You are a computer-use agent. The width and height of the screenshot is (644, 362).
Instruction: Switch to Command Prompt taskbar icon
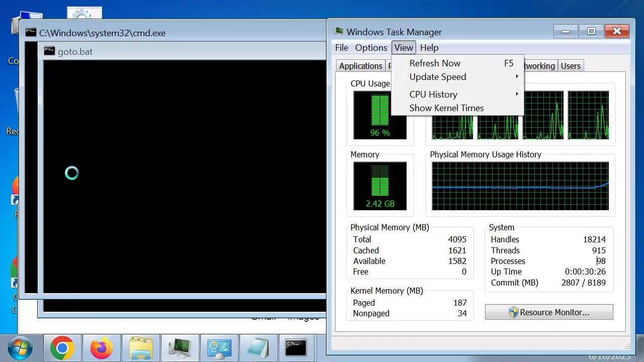[296, 348]
